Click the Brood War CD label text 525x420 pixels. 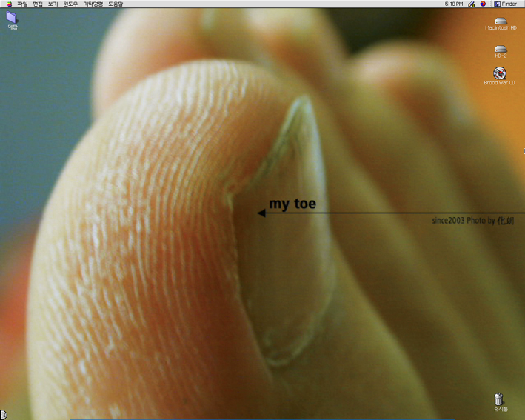pyautogui.click(x=500, y=83)
